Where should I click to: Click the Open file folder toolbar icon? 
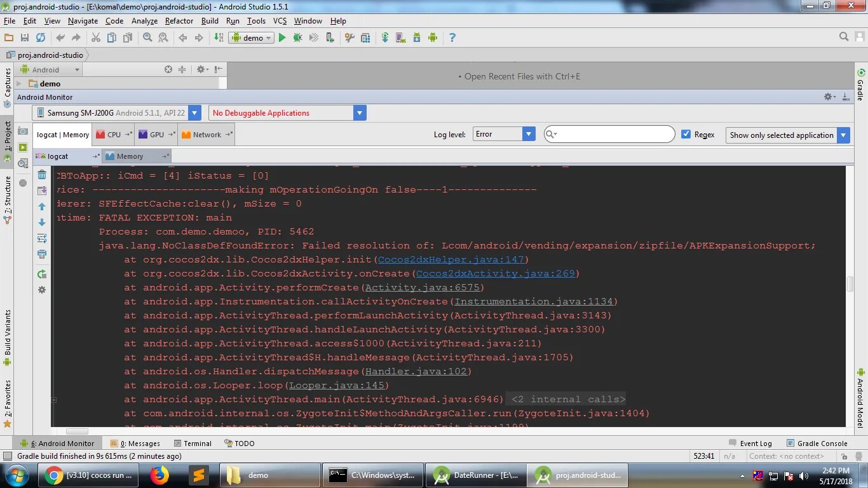tap(9, 38)
